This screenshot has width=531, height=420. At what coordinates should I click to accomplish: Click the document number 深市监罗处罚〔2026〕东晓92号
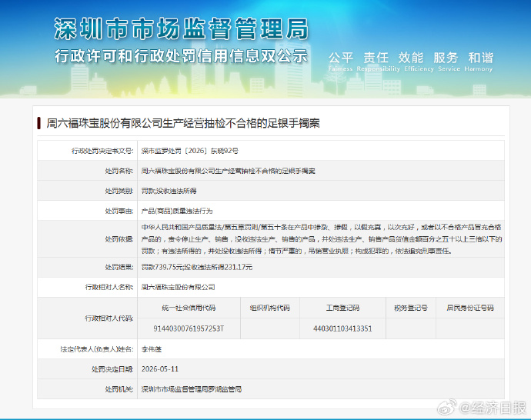tap(189, 151)
